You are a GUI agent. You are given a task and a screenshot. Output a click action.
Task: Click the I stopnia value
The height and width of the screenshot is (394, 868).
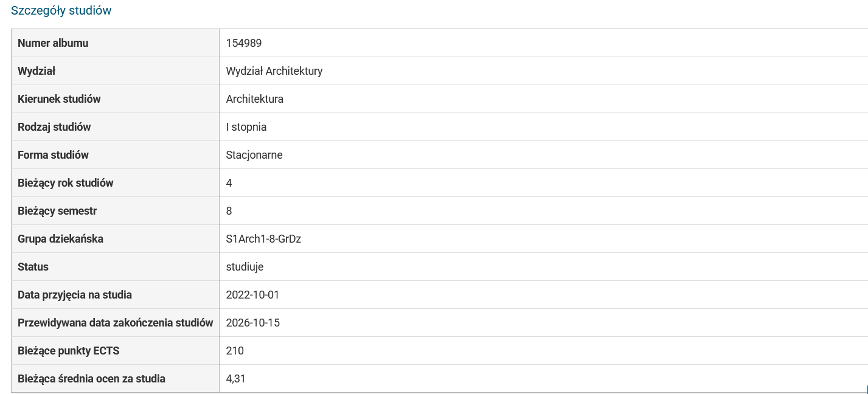coord(246,127)
